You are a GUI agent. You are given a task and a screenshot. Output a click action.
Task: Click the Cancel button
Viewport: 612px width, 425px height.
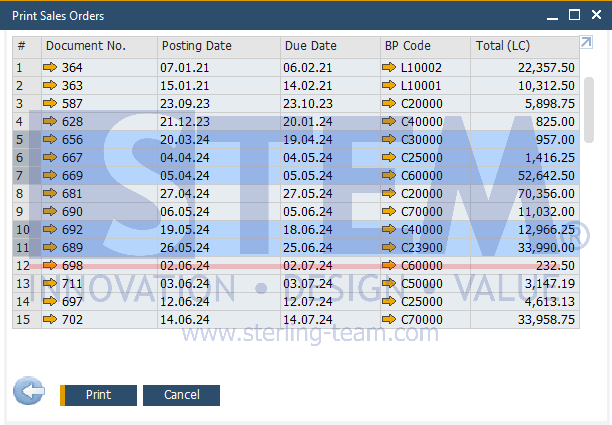point(181,395)
